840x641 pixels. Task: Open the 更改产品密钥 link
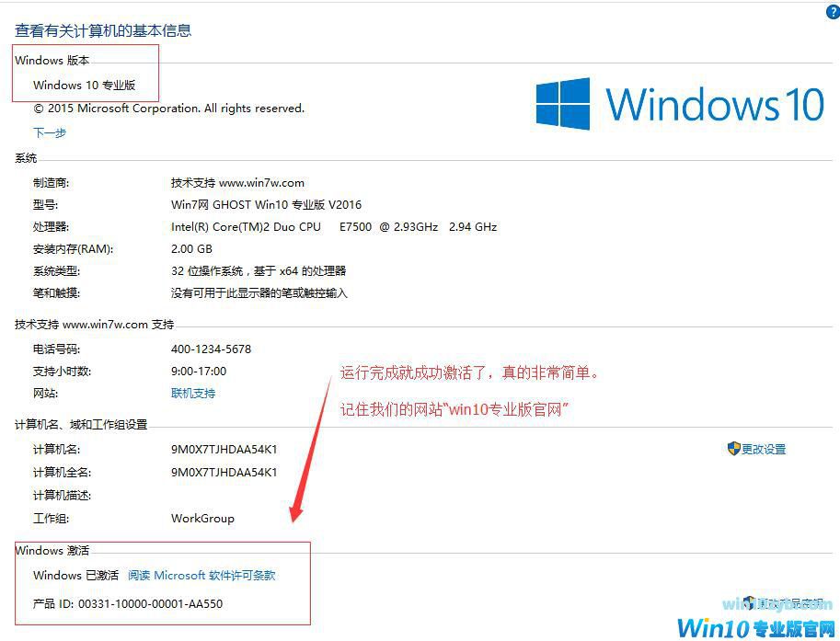(790, 603)
